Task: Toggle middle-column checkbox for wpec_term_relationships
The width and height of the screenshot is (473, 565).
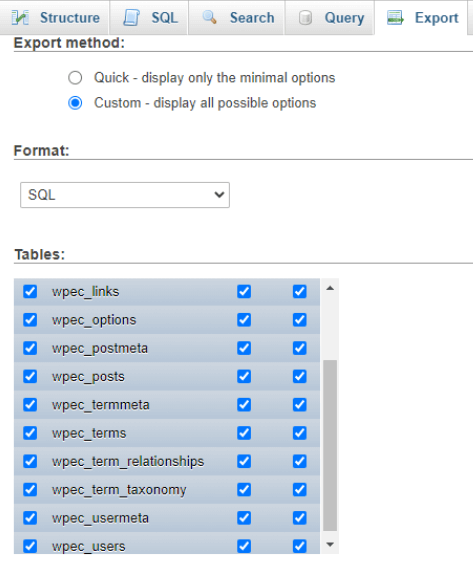Action: 244,461
